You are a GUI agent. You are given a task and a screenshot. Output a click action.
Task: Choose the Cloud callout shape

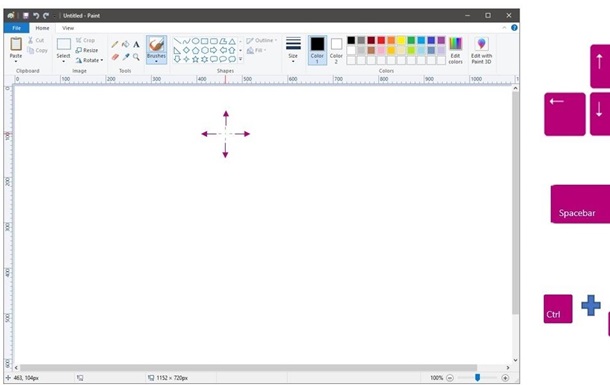232,60
